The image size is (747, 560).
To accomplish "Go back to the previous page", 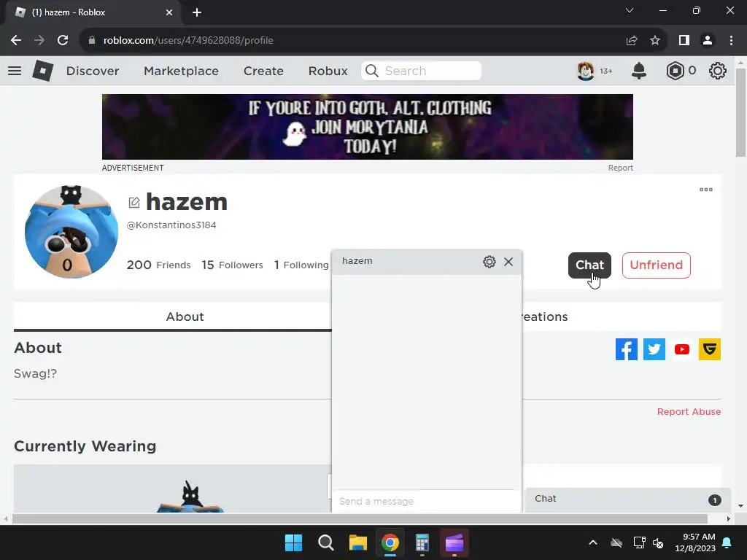I will (16, 41).
